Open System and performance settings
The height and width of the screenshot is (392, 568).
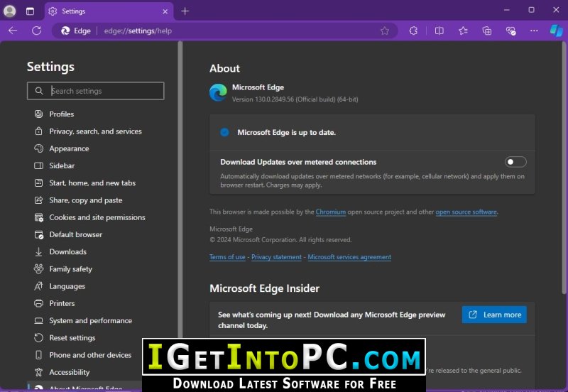tap(92, 321)
